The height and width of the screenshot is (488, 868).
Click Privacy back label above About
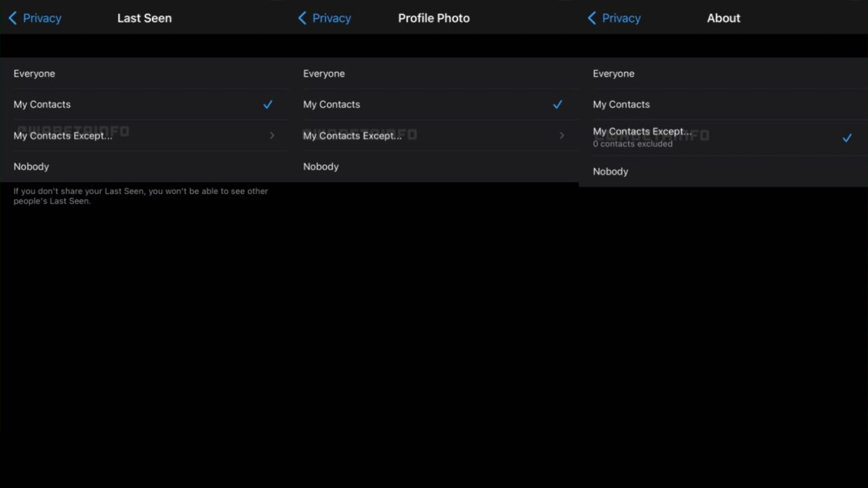point(621,18)
